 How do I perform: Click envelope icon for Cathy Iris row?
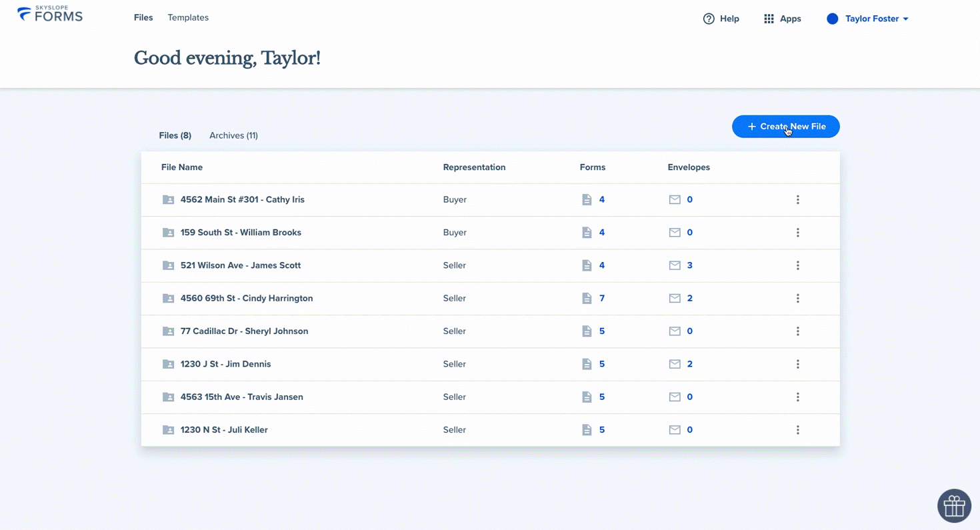675,199
